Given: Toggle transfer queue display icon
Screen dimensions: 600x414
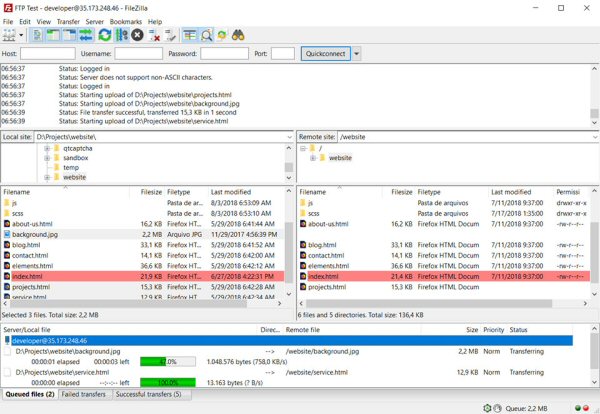Looking at the screenshot, I should tap(86, 35).
